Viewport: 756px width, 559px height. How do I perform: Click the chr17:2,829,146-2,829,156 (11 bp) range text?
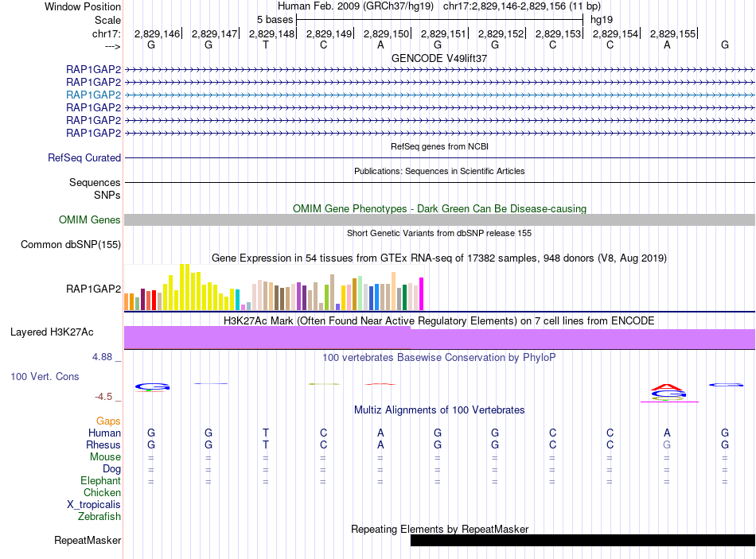[522, 6]
